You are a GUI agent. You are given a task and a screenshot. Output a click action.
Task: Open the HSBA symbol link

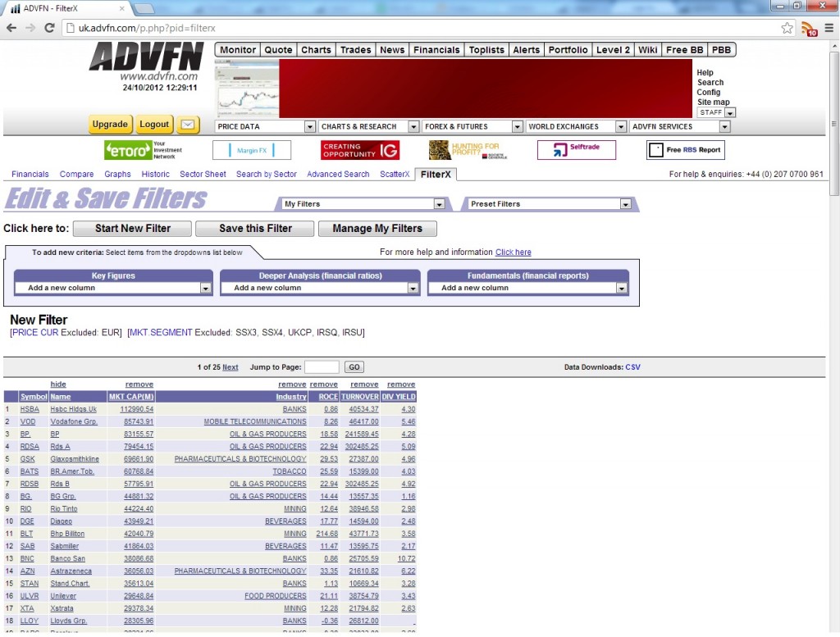(x=30, y=409)
